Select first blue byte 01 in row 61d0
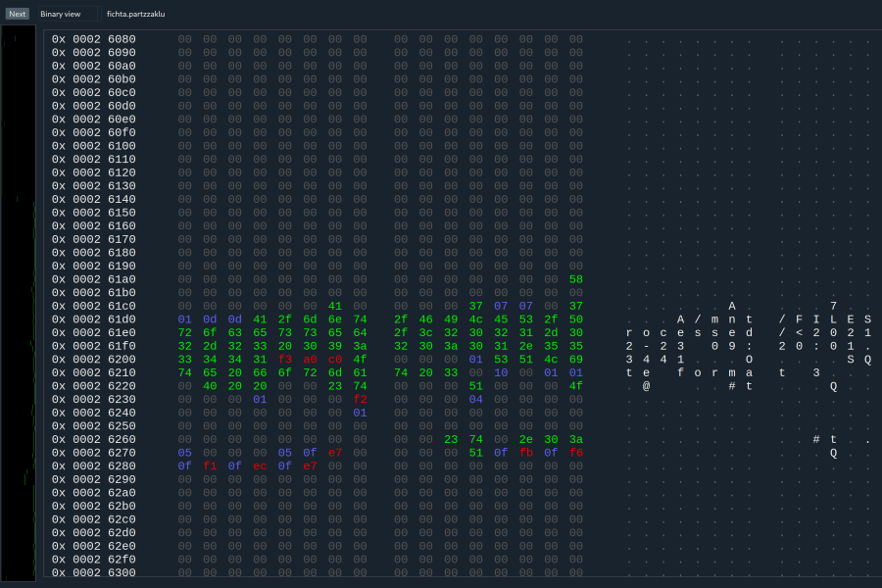The image size is (882, 588). pos(185,319)
